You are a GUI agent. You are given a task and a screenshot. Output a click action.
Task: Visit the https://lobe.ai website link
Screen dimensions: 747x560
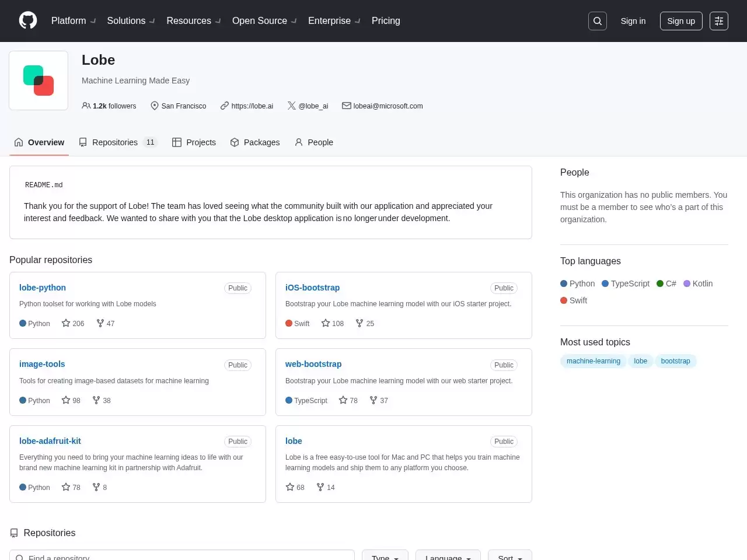(x=252, y=106)
